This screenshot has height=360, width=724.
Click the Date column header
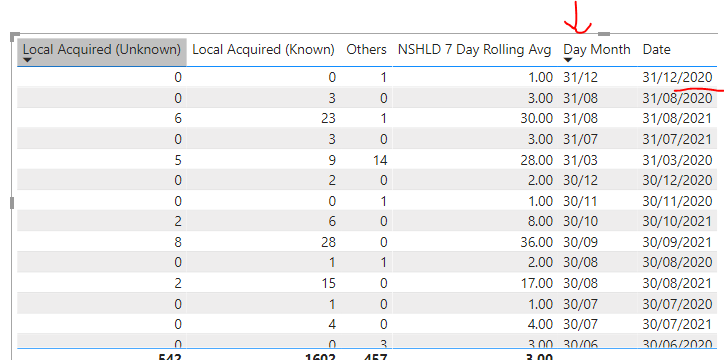point(657,50)
